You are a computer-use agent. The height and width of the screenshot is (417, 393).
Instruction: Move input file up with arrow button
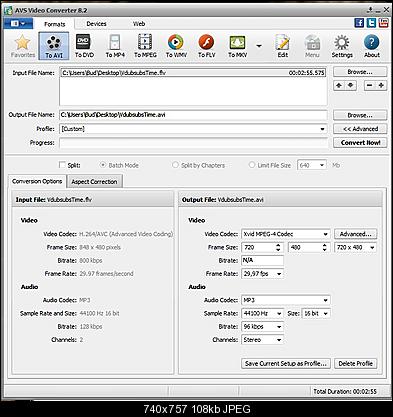(x=339, y=86)
